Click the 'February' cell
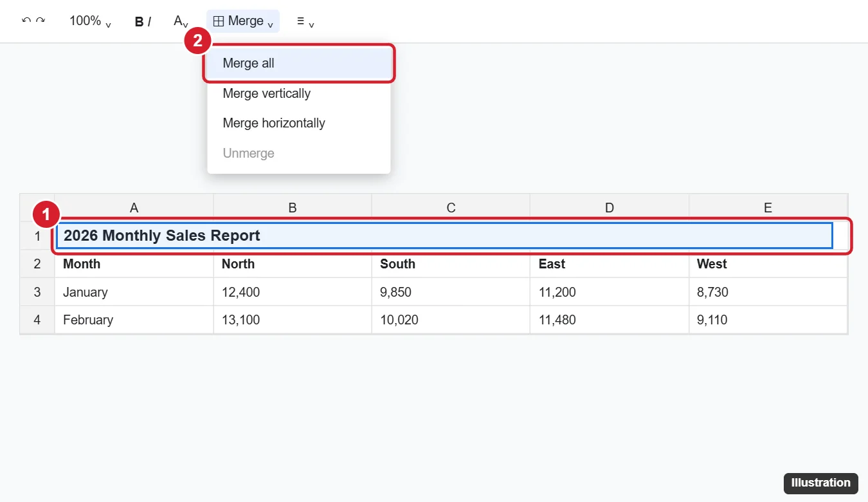This screenshot has width=868, height=502. click(134, 320)
